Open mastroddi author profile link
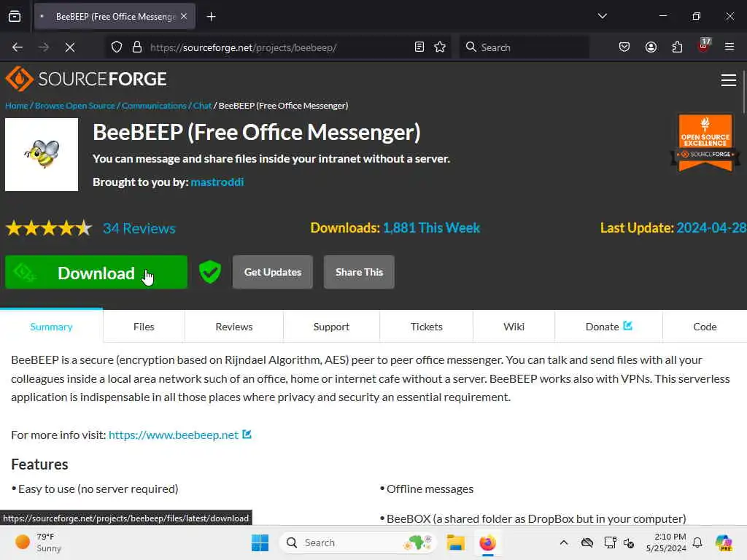Screen dimensions: 747x560 click(x=217, y=182)
